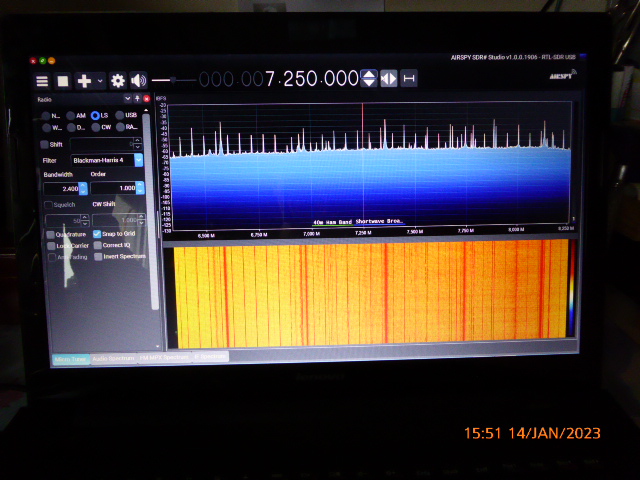Expand the dropdown arrow beside plus icon

click(99, 81)
